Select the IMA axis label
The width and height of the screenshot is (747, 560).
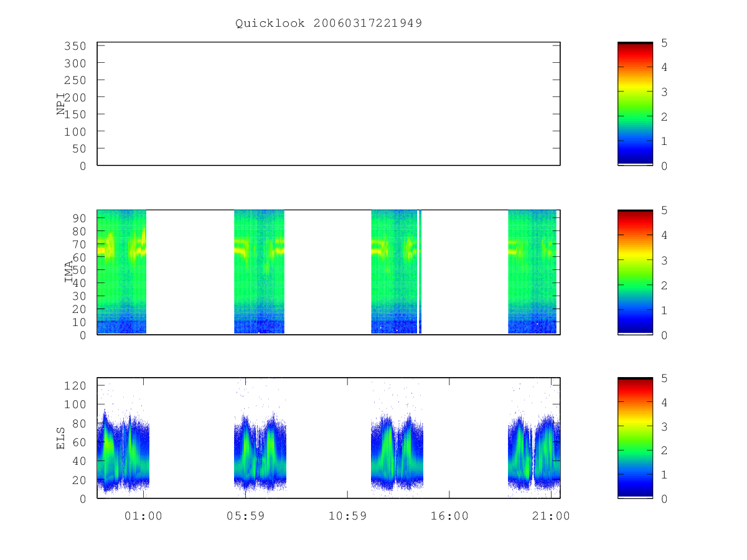pos(69,272)
